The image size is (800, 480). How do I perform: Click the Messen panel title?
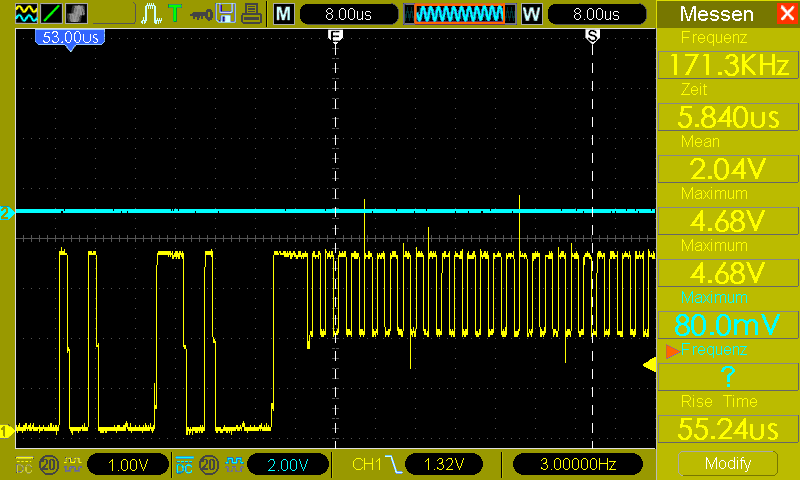[716, 14]
